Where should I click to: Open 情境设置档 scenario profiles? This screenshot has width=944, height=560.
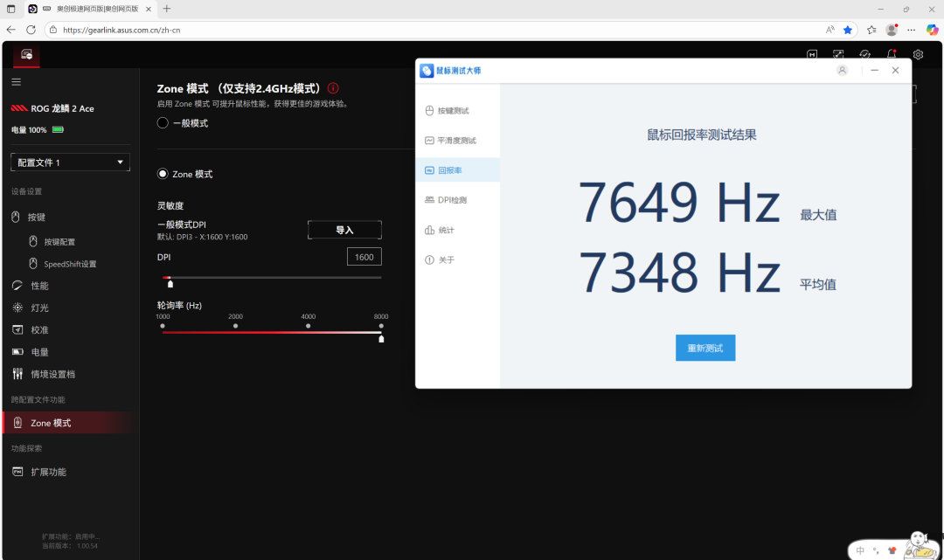(x=53, y=374)
